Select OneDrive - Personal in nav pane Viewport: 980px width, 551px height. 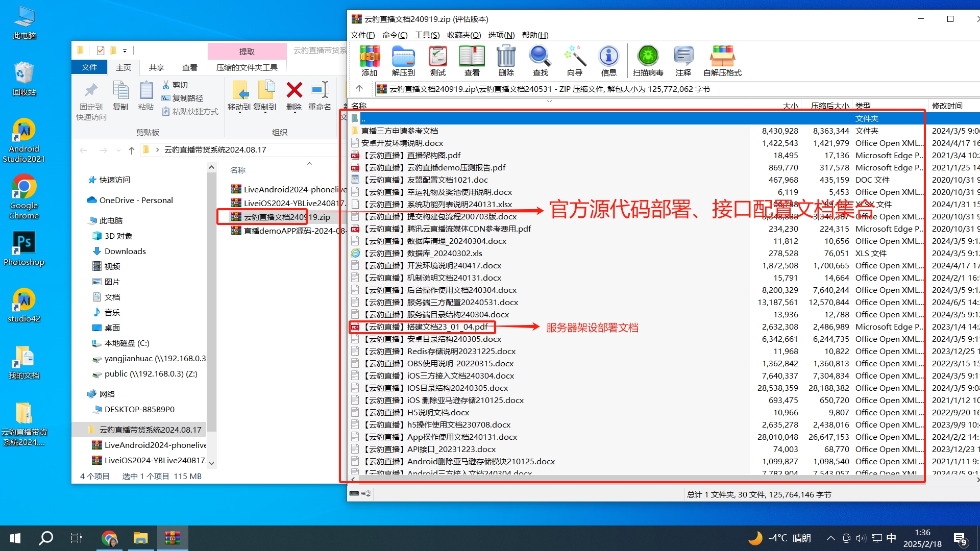[130, 200]
